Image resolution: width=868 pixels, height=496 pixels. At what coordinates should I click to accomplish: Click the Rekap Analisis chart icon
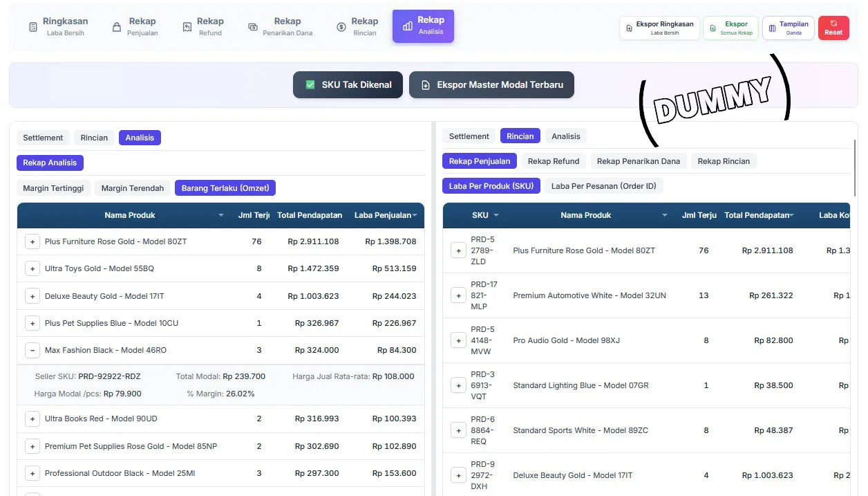point(408,26)
